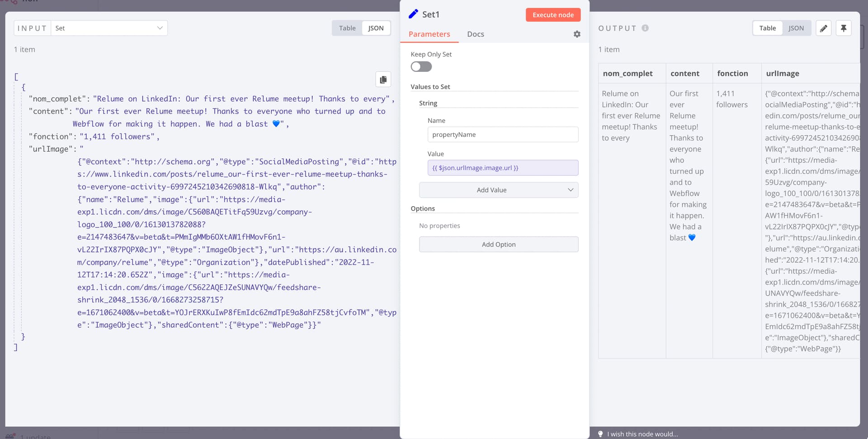Screen dimensions: 868x439
Task: Click the lightbulb feedback icon
Action: click(600, 434)
